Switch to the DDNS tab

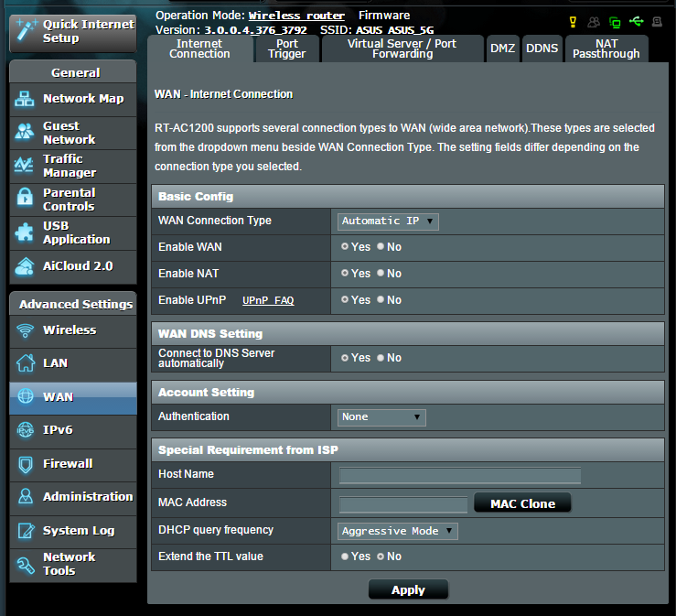click(x=542, y=49)
